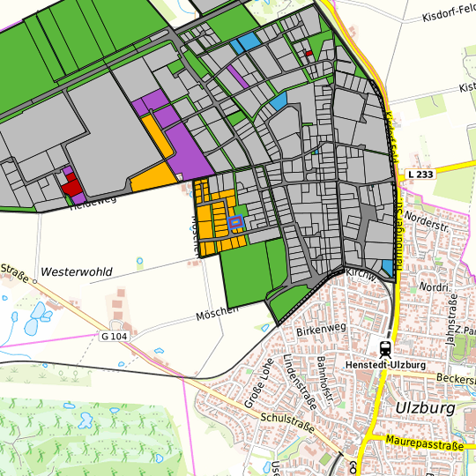This screenshot has height=476, width=476.
Task: Select the green square next to highlighted parcel
Action: point(241,211)
